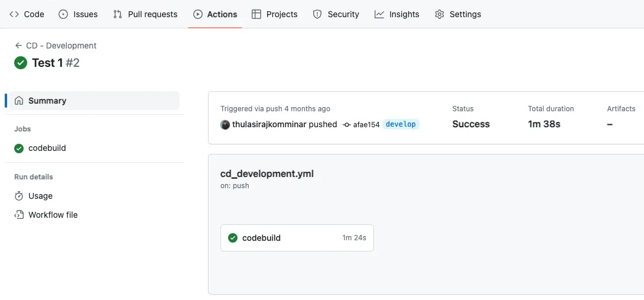The width and height of the screenshot is (644, 300).
Task: Click the Summary home icon
Action: coord(18,101)
